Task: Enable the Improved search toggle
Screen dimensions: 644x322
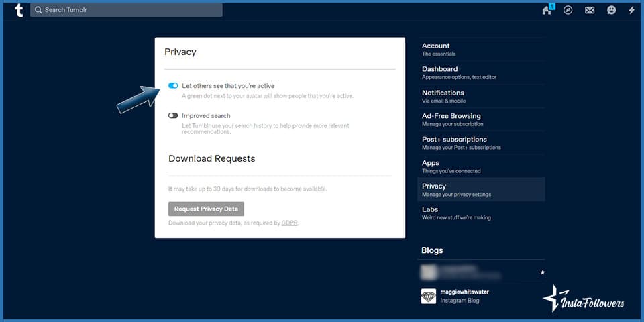Action: pyautogui.click(x=173, y=115)
